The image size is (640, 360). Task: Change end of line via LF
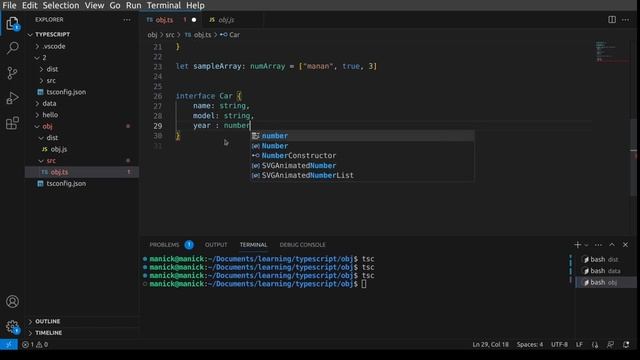click(579, 344)
